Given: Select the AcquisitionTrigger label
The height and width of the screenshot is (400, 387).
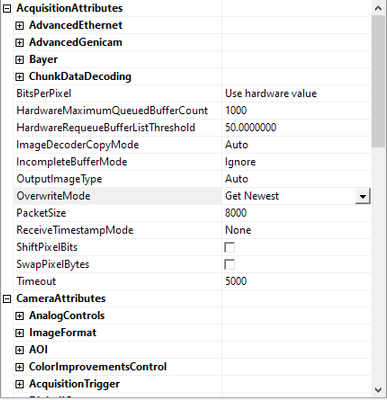Looking at the screenshot, I should pos(74,384).
